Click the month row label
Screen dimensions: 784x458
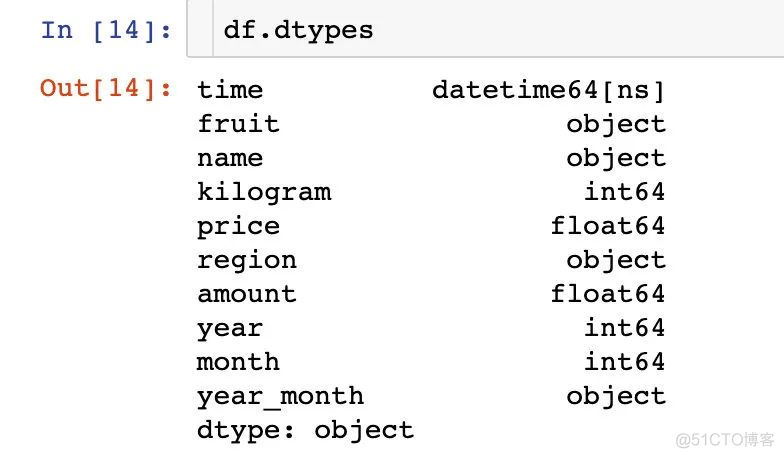pos(238,362)
